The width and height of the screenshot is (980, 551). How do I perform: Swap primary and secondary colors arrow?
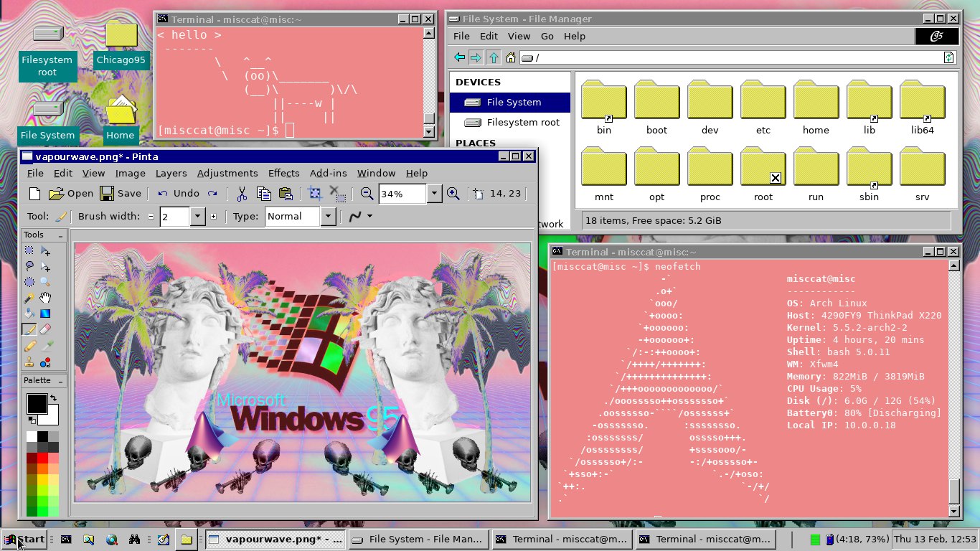[53, 398]
